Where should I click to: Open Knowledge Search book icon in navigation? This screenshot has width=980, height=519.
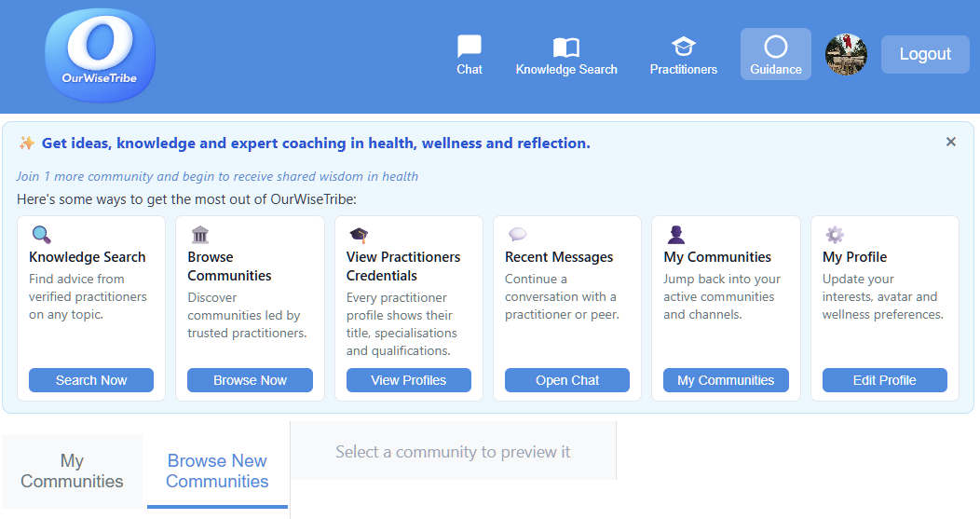pos(566,48)
